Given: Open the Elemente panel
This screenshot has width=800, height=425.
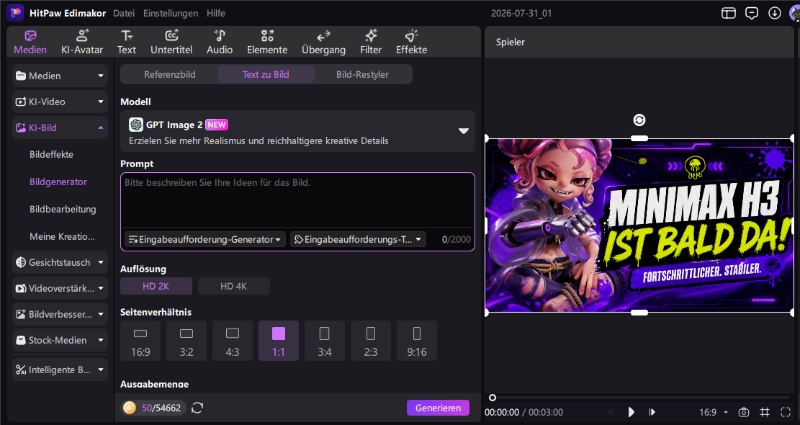Looking at the screenshot, I should pos(267,42).
